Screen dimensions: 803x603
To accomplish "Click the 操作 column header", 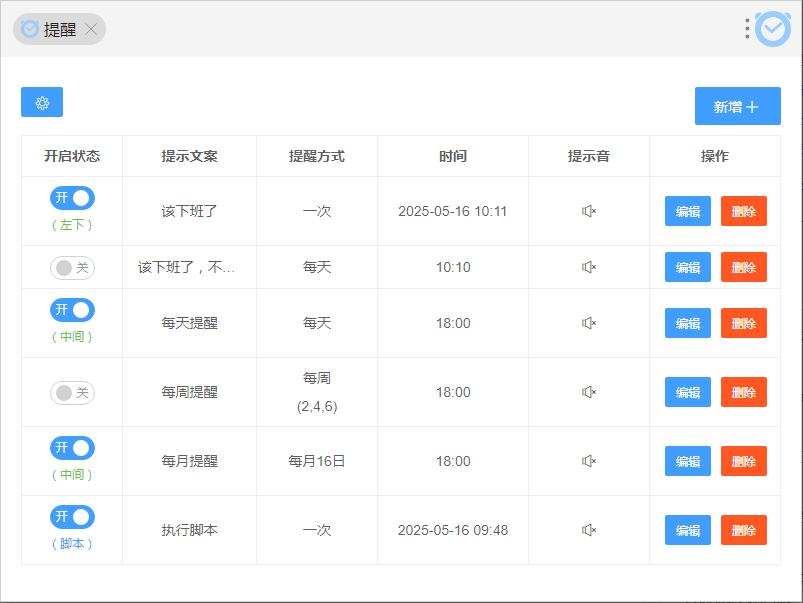I will [x=715, y=156].
